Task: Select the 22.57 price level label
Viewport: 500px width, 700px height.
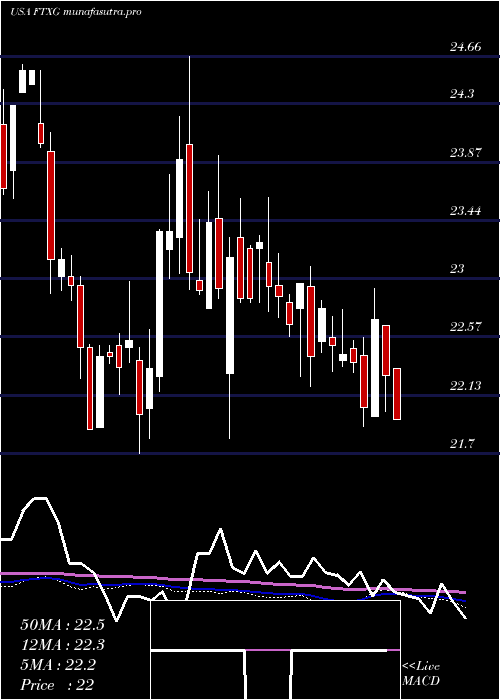Action: click(x=466, y=327)
